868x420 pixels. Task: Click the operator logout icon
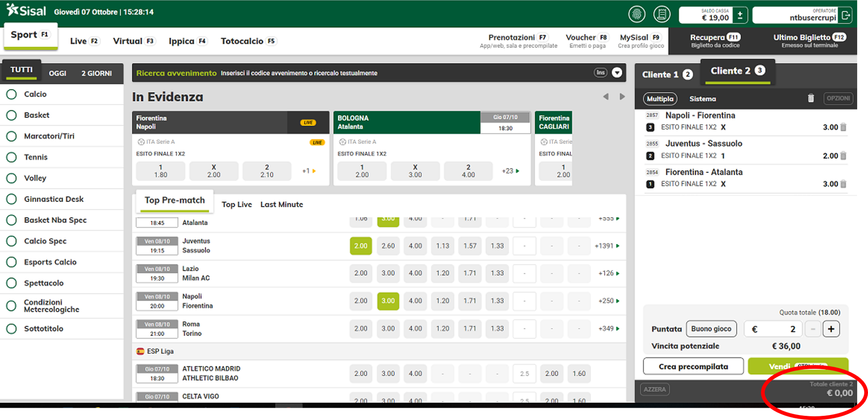coord(845,15)
